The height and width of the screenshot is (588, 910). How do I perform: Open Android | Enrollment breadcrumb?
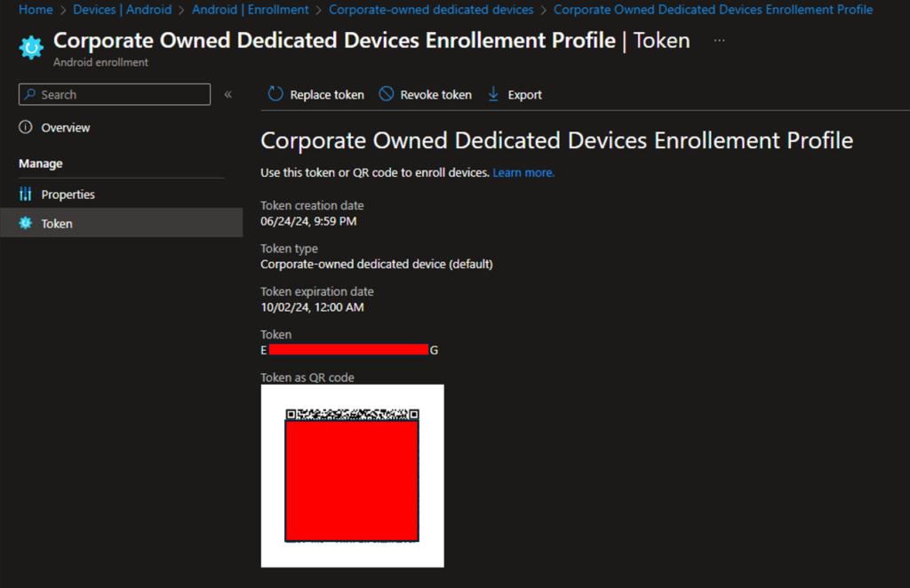pyautogui.click(x=250, y=9)
